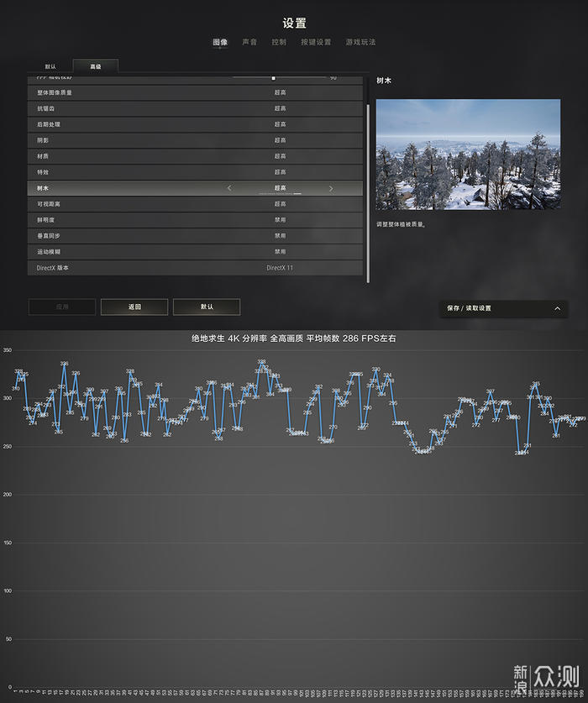This screenshot has width=588, height=703.
Task: Switch to the 默认 sub-tab
Action: tap(50, 66)
